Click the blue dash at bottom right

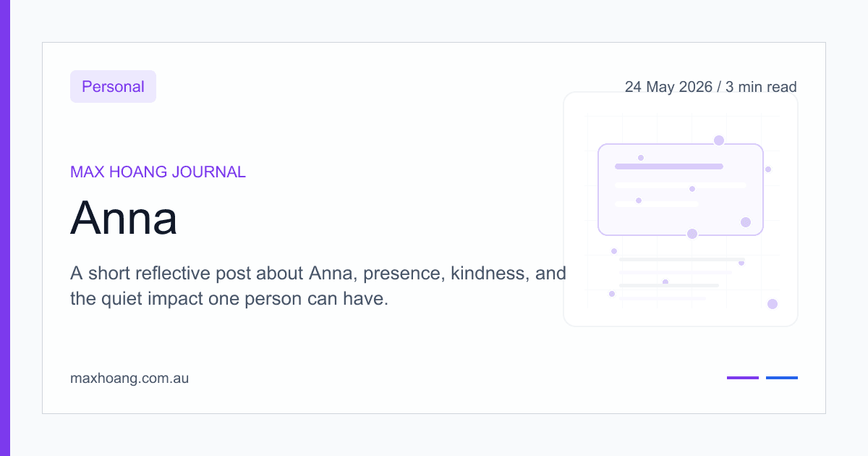tap(782, 378)
